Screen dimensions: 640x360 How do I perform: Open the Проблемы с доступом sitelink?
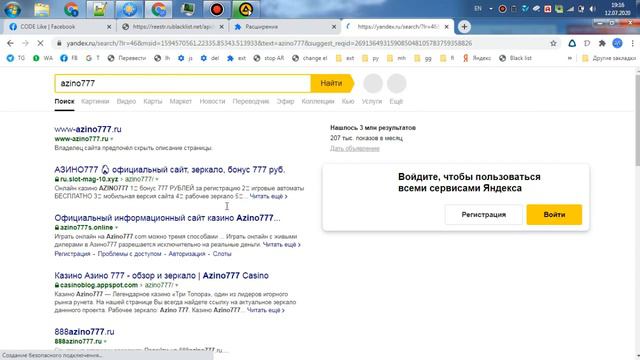(x=129, y=253)
